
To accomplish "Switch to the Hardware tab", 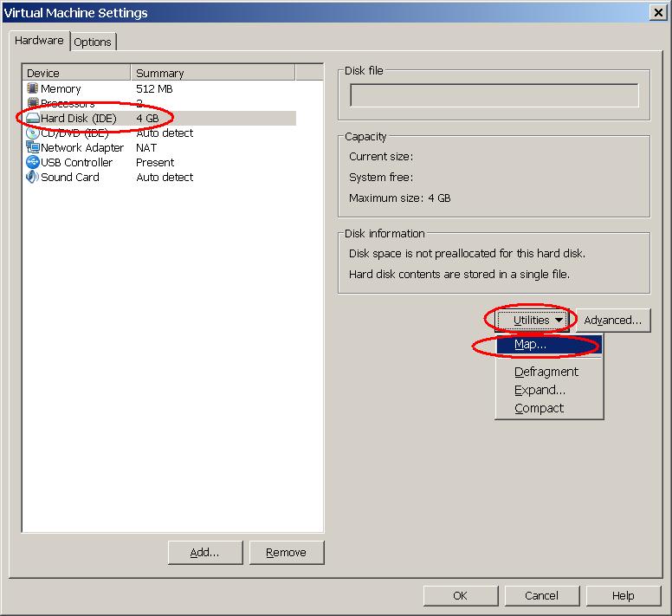I will 39,41.
